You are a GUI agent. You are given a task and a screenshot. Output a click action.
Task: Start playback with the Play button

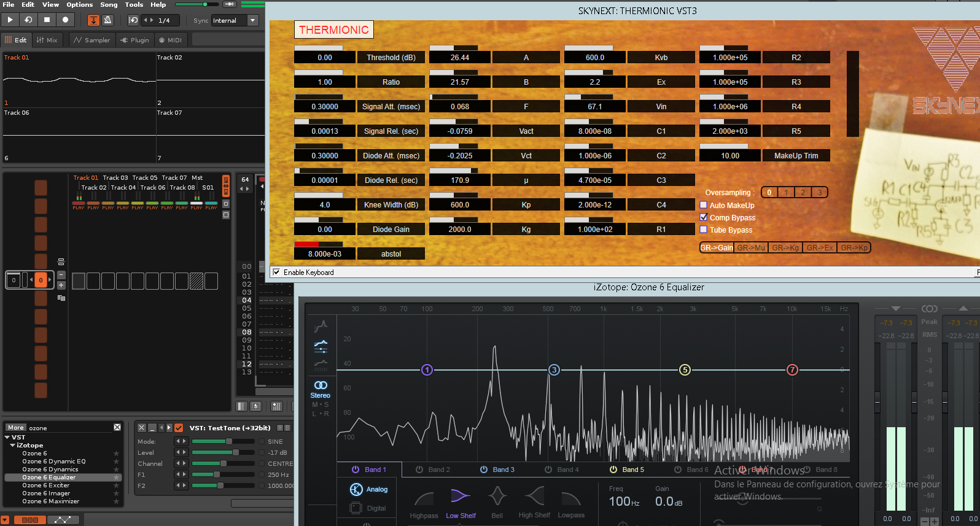(x=10, y=20)
